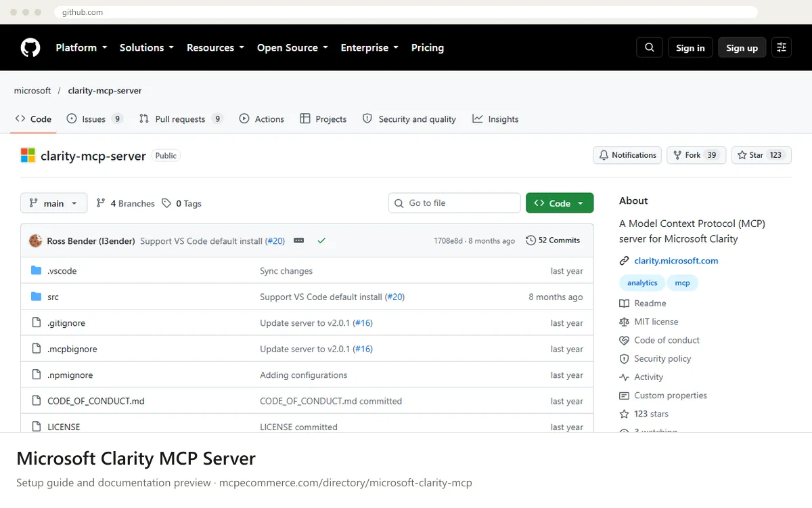812x508 pixels.
Task: Click the .gitignore file icon
Action: pos(37,323)
